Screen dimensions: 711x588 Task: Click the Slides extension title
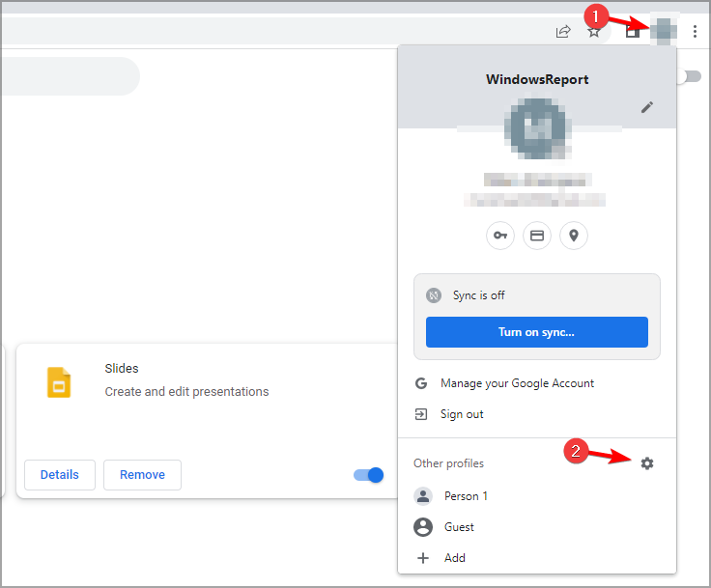pyautogui.click(x=122, y=369)
